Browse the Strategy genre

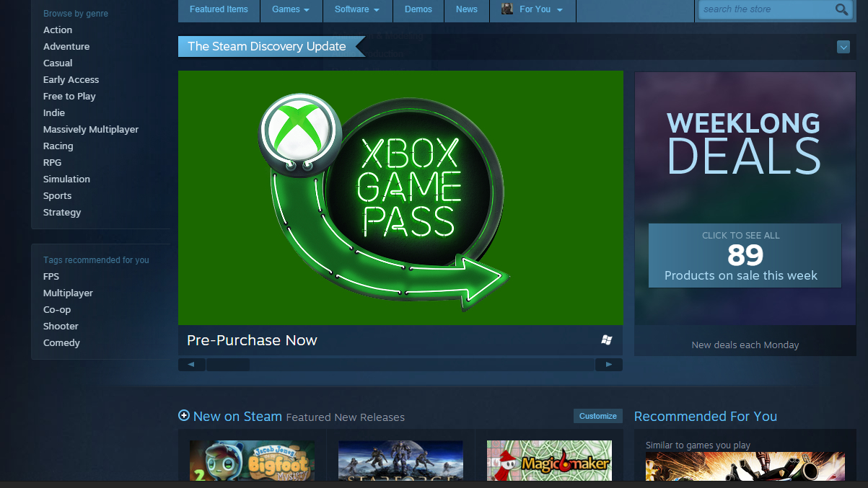pyautogui.click(x=62, y=212)
